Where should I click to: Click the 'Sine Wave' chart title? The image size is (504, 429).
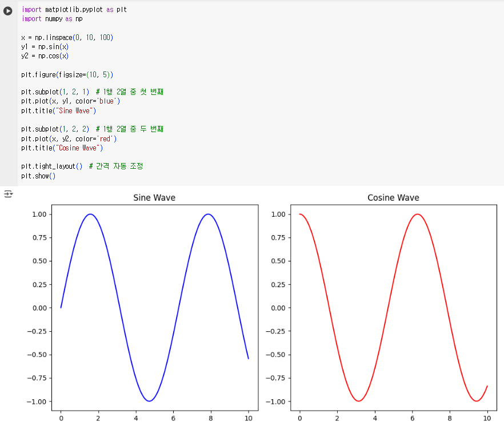pos(154,197)
